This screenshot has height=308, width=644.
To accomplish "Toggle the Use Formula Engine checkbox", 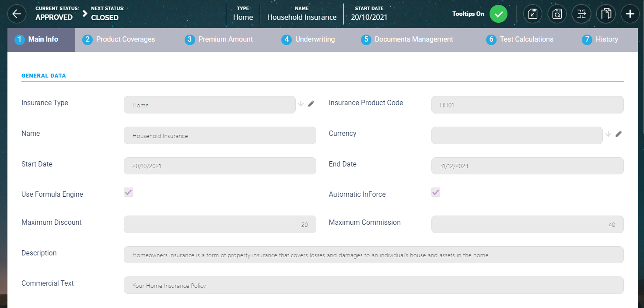I will (129, 192).
